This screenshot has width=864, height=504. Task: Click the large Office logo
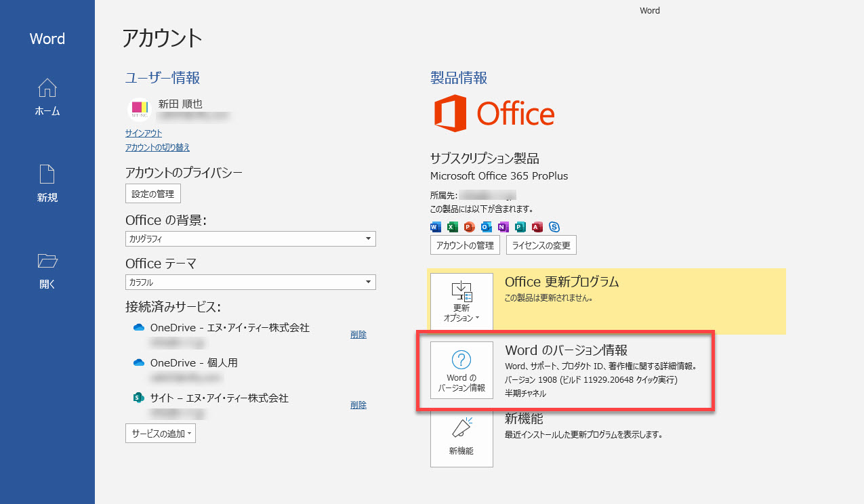click(x=494, y=113)
